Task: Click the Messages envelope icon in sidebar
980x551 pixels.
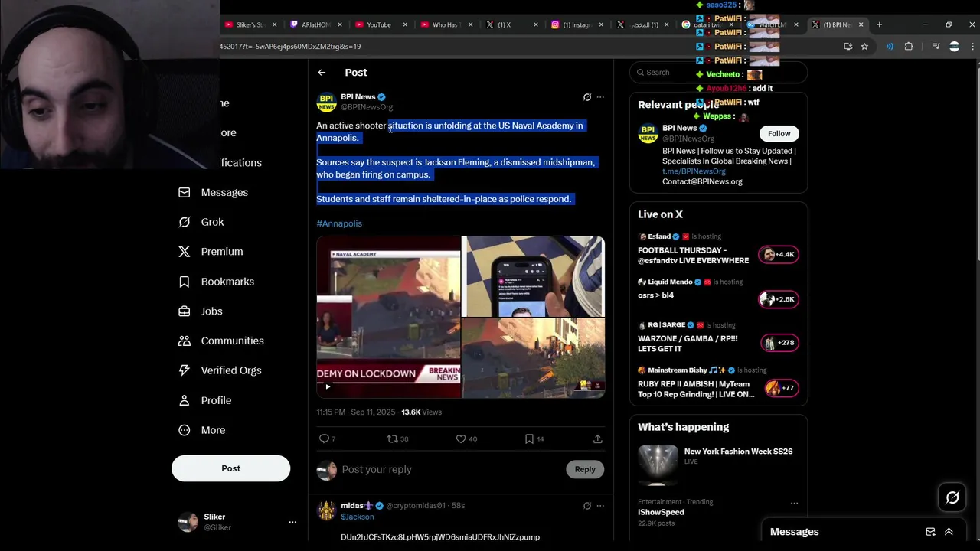Action: pos(184,192)
